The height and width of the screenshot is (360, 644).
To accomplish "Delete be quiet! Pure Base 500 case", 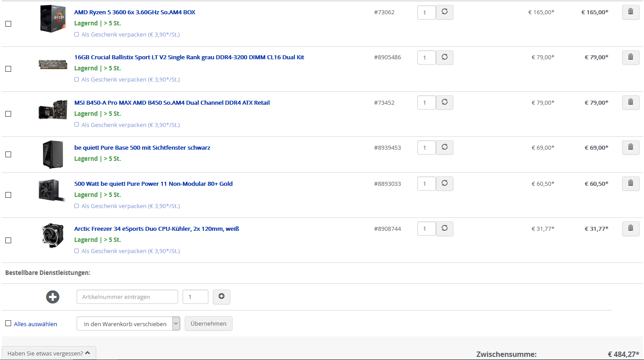I will pyautogui.click(x=630, y=147).
